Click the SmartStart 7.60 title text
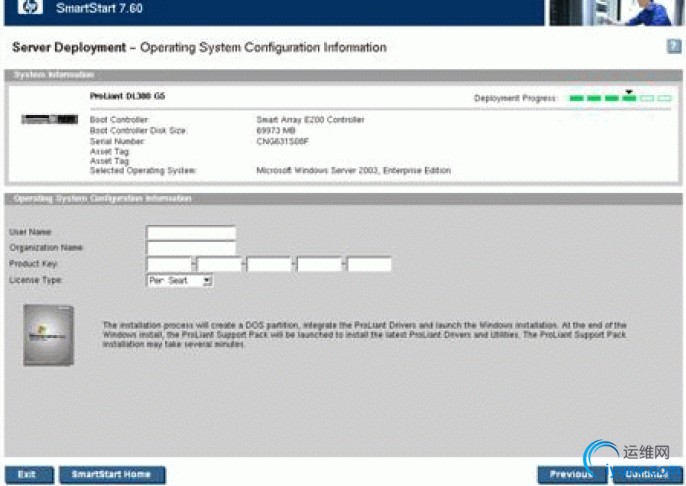Viewport: 686px width, 486px height. pyautogui.click(x=99, y=8)
